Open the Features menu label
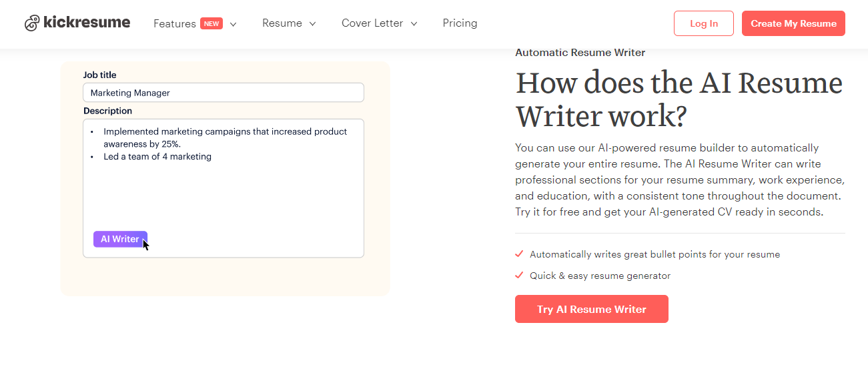Image resolution: width=868 pixels, height=381 pixels. point(175,23)
